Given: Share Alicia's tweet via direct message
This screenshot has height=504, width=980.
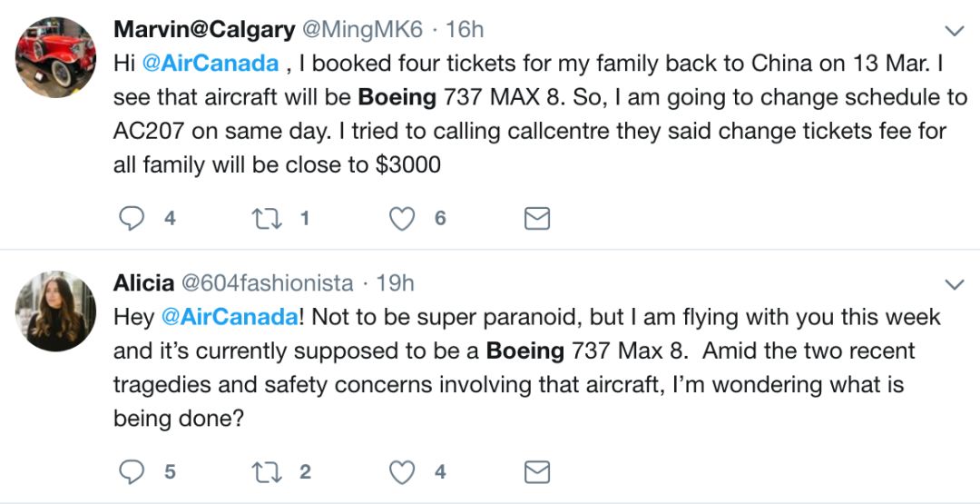Looking at the screenshot, I should 537,472.
